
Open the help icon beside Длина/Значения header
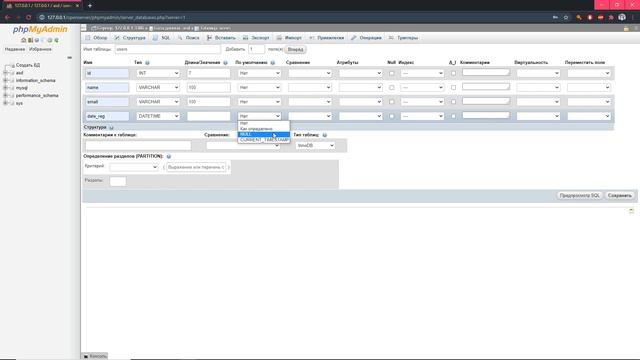point(225,62)
